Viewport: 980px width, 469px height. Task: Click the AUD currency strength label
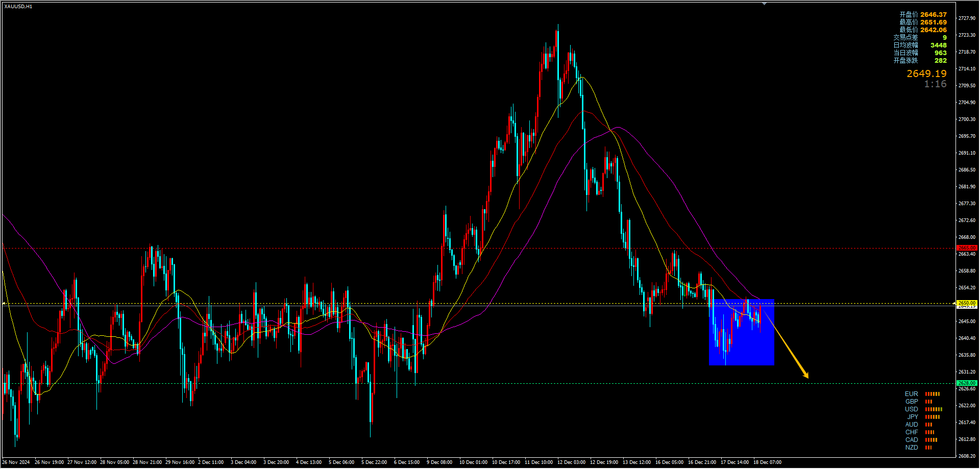(x=912, y=425)
